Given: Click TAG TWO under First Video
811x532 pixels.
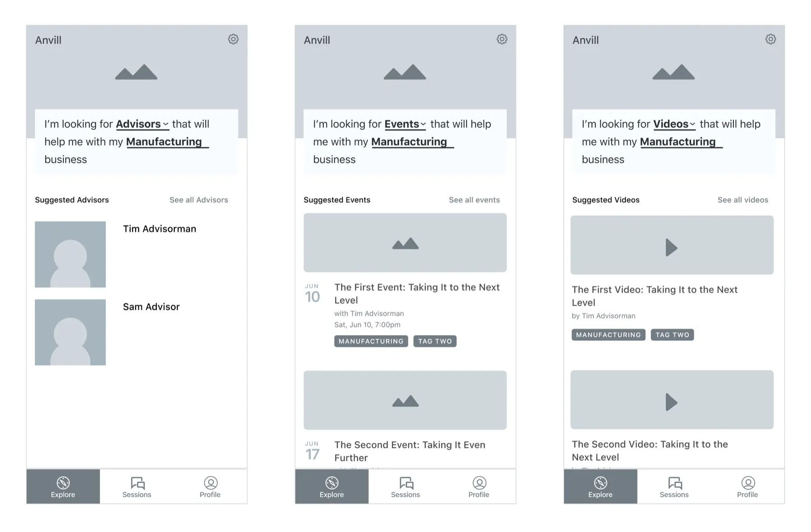Looking at the screenshot, I should click(672, 335).
